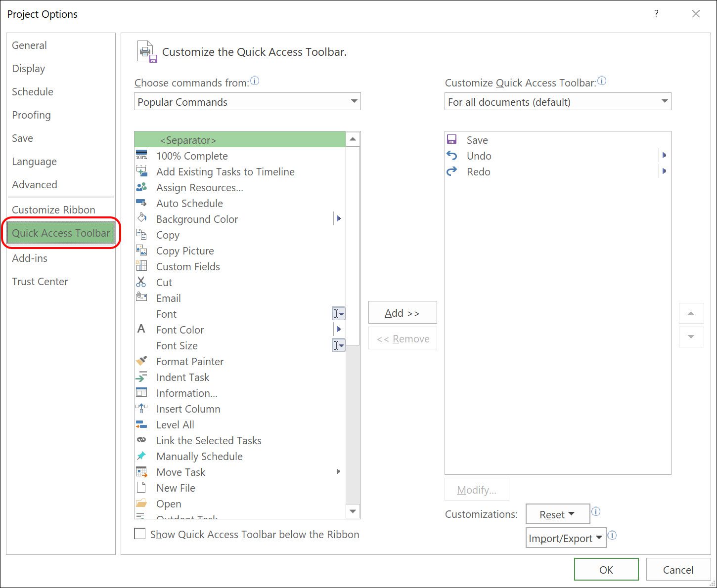This screenshot has width=717, height=588.
Task: Select the <Separator> list item
Action: pos(240,140)
